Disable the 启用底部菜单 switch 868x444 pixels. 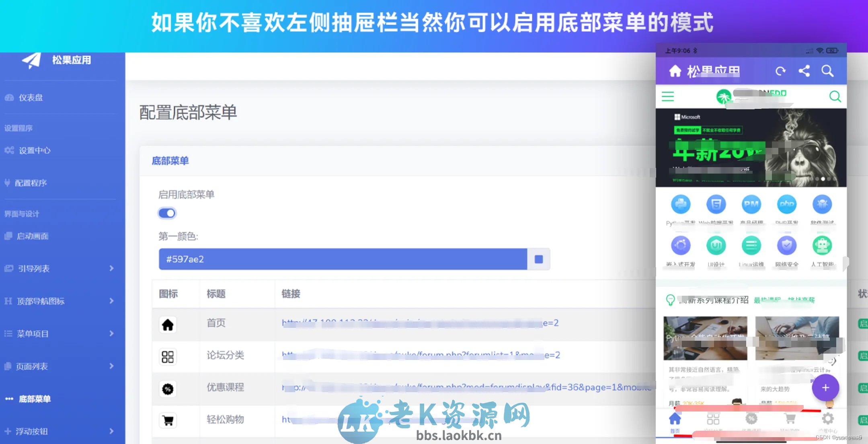click(x=167, y=213)
